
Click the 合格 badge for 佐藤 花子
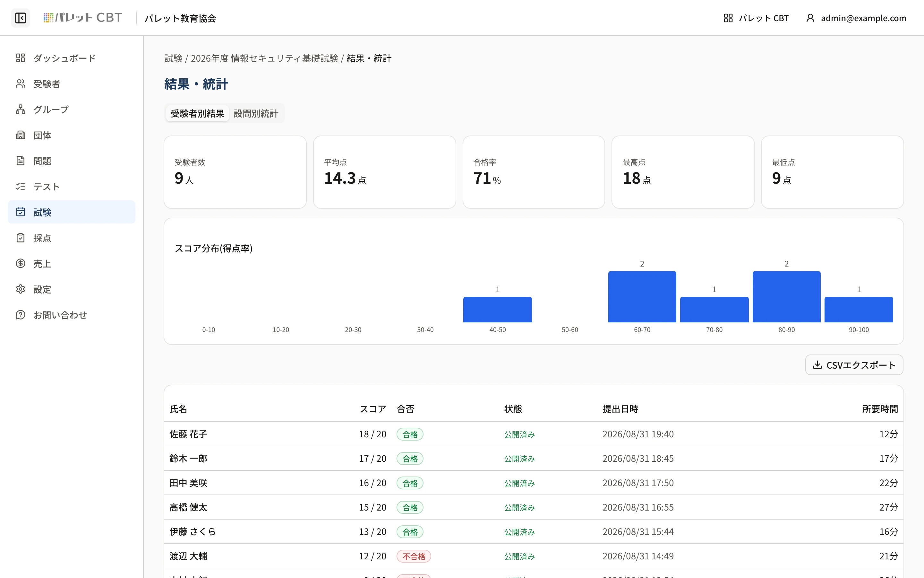point(410,434)
